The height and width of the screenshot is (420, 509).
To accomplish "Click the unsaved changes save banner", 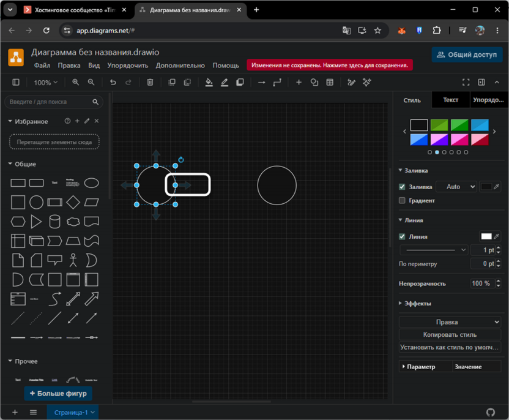I will click(x=330, y=65).
